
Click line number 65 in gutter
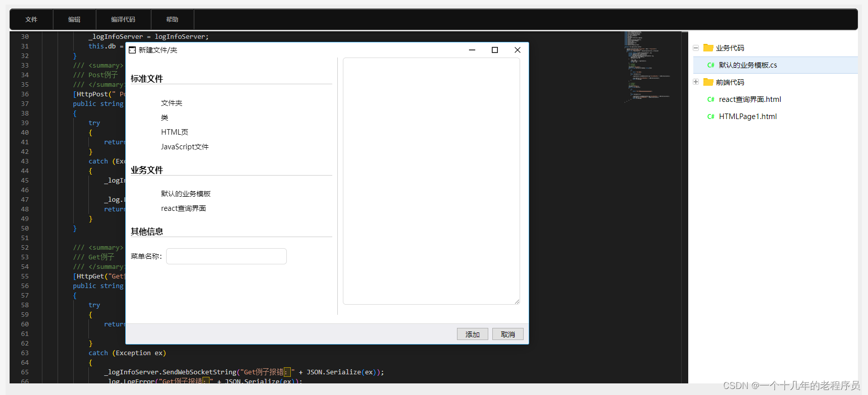(25, 372)
